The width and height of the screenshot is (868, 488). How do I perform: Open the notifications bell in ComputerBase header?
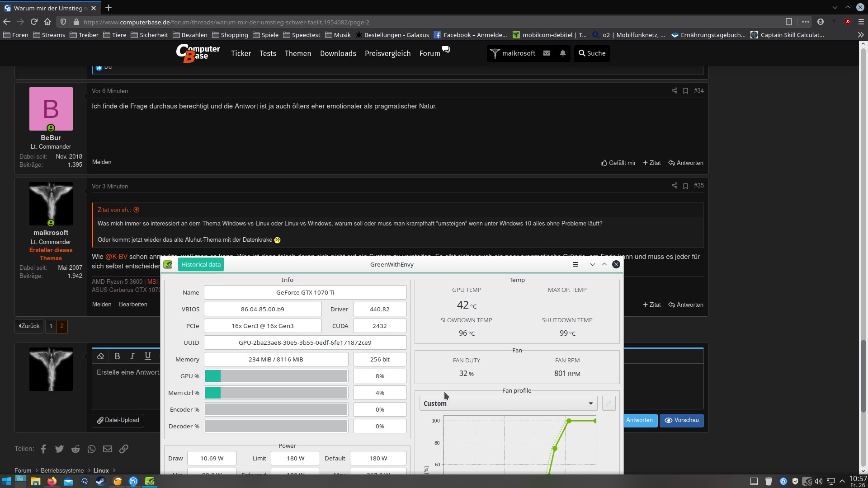(562, 53)
